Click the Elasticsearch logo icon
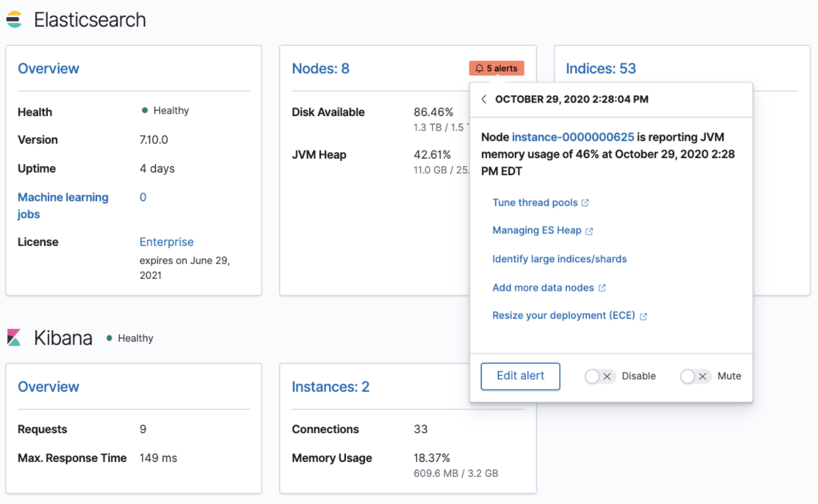 coord(14,20)
